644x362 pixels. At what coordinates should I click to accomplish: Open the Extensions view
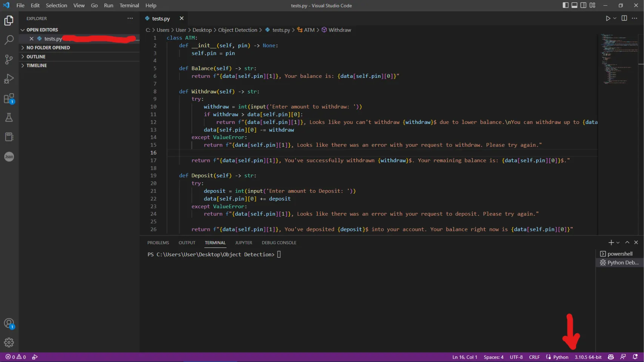(9, 99)
